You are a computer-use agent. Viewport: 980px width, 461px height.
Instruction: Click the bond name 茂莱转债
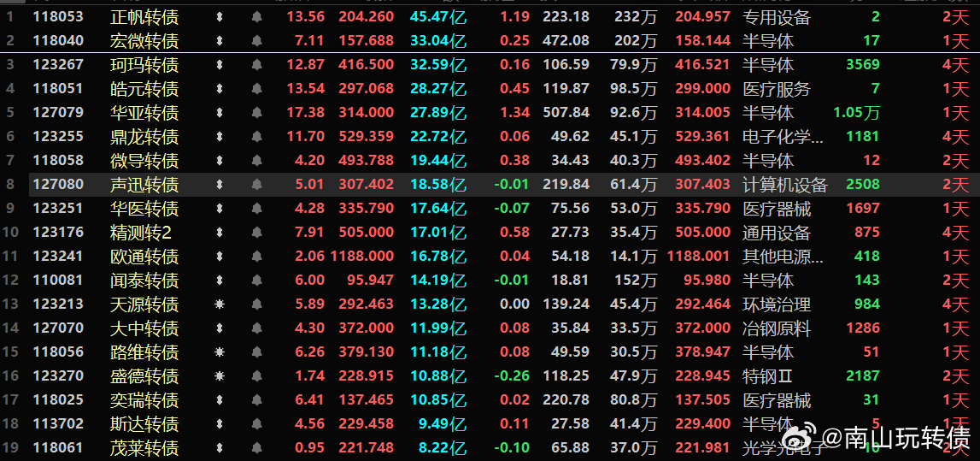coord(144,448)
